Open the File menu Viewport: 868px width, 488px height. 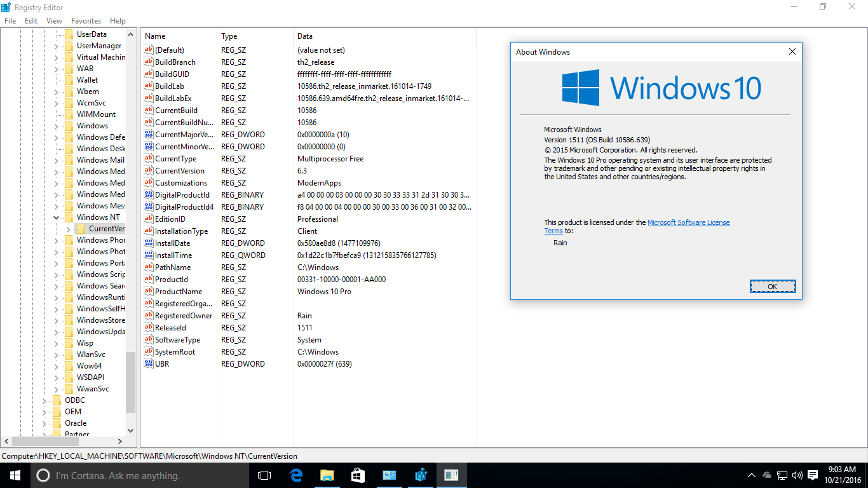[x=10, y=21]
